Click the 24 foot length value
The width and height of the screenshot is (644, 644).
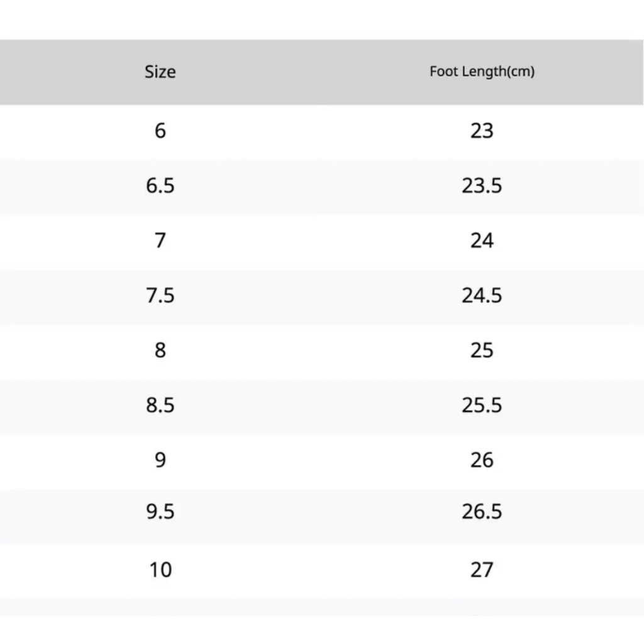click(x=482, y=240)
